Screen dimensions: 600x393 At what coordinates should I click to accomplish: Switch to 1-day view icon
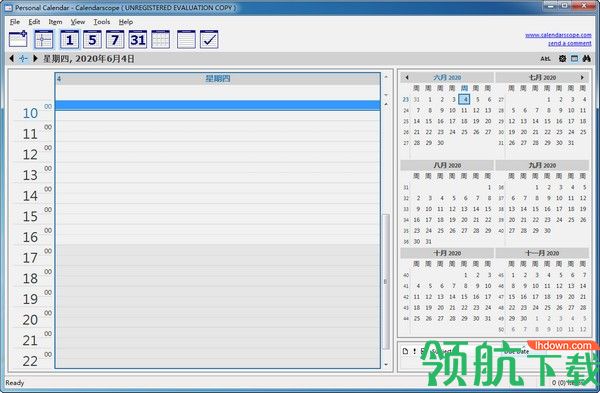pos(70,39)
